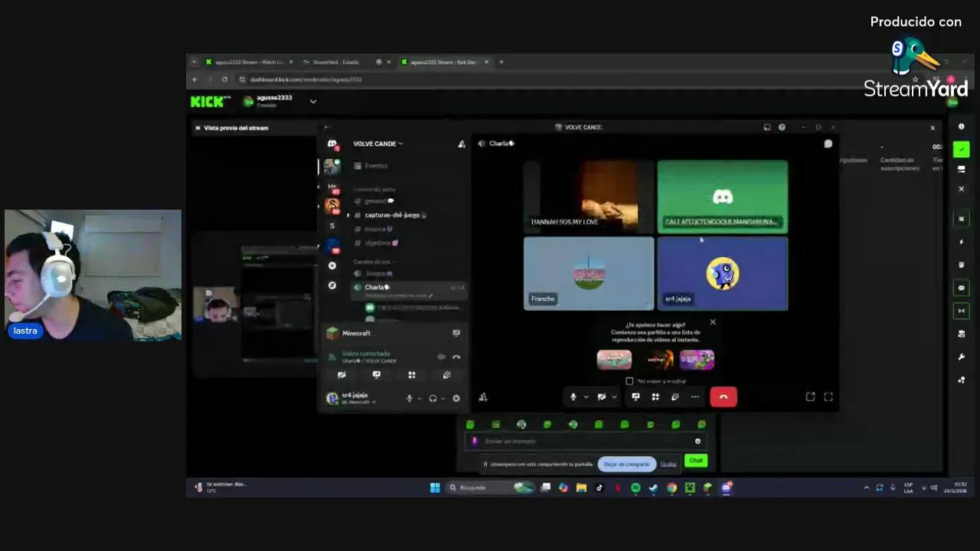Open the browser tab search dropdown
980x551 pixels.
(194, 62)
